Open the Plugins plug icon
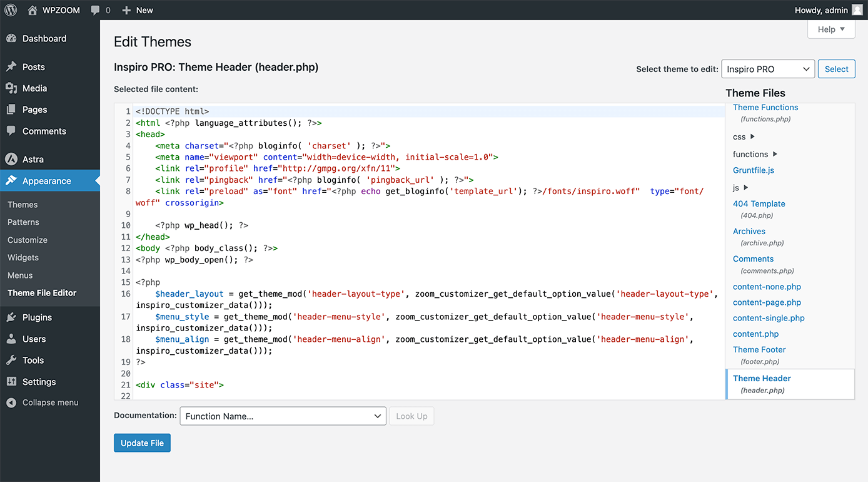 click(x=11, y=317)
